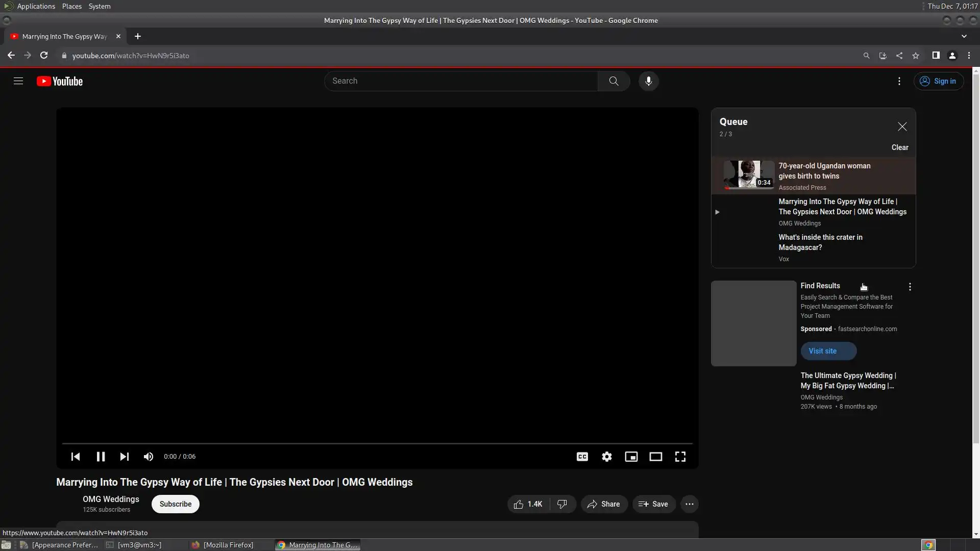The image size is (980, 551).
Task: Pause the video playback
Action: coord(101,457)
